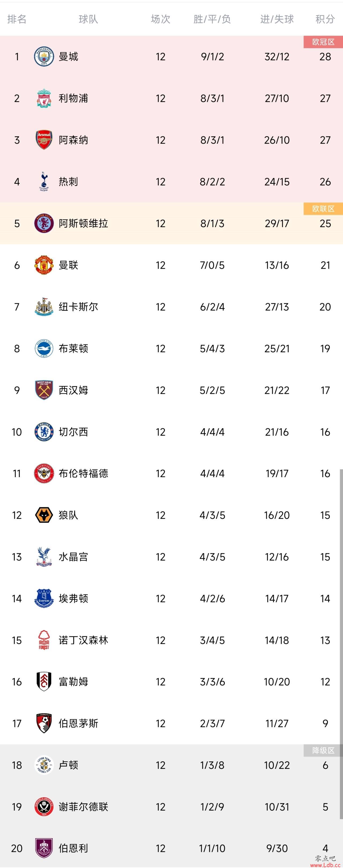This screenshot has width=343, height=868.
Task: Click the Nottingham Forest crest
Action: pos(44,640)
